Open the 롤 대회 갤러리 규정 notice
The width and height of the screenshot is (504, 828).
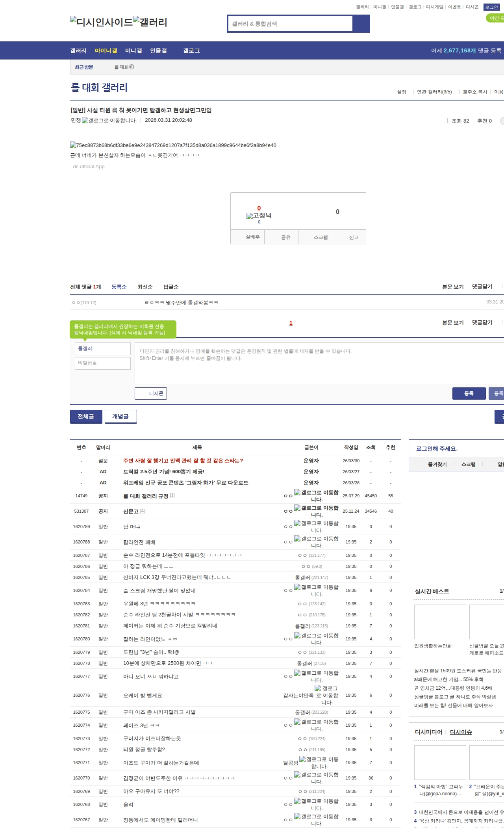coord(146,496)
